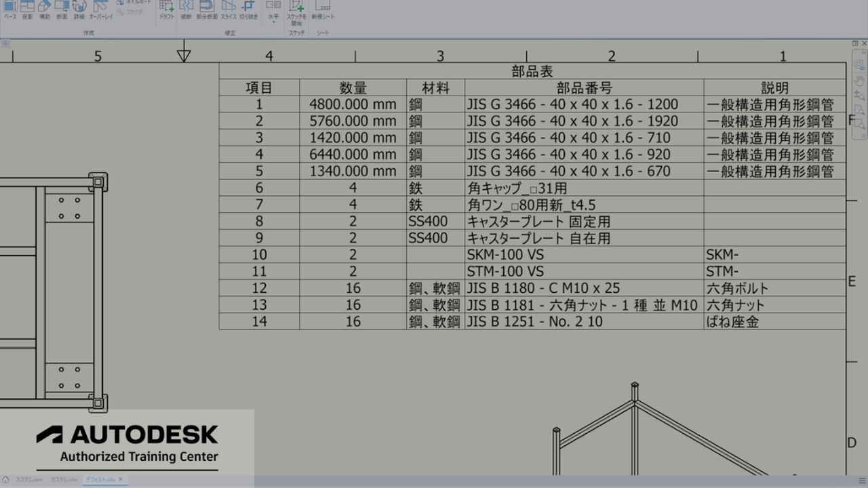Click the コネクタ tool
The image size is (868, 488).
point(130,12)
